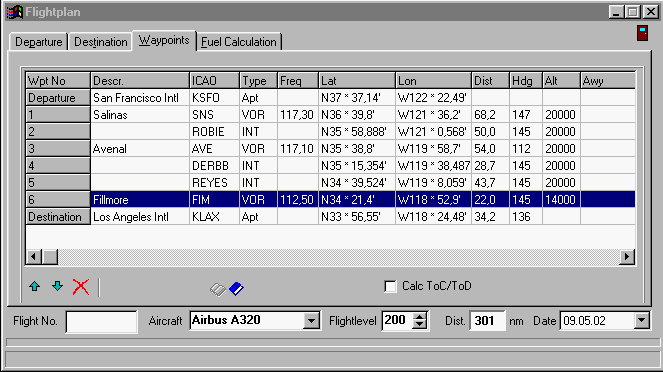Click the Freq column header
663x372 pixels.
tap(298, 80)
